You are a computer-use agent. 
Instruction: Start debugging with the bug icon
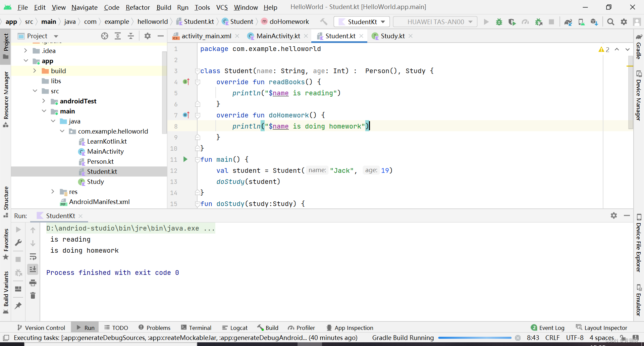(x=499, y=22)
